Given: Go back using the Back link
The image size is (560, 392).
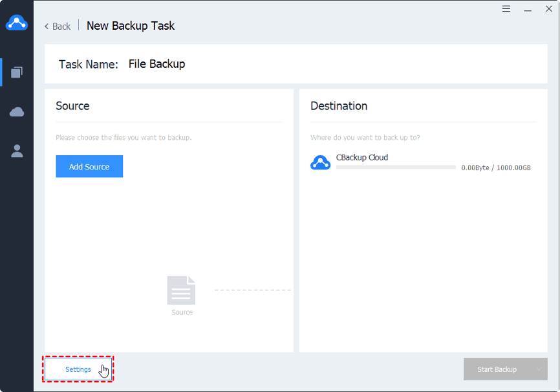Looking at the screenshot, I should coord(58,27).
